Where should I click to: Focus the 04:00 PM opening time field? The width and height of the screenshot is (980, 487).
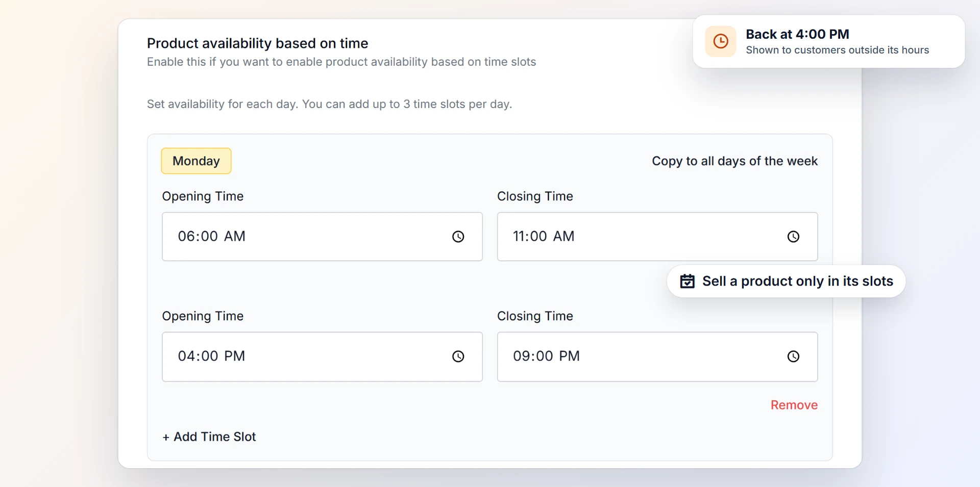(322, 356)
